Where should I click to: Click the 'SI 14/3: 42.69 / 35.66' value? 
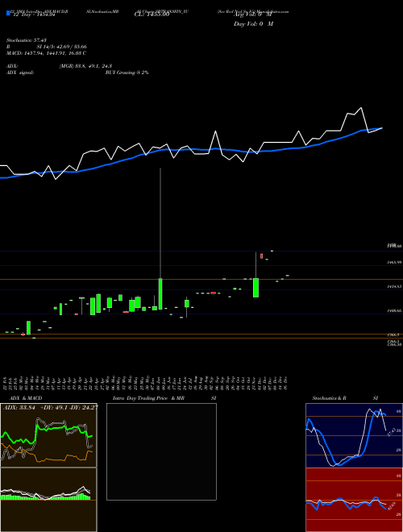click(62, 47)
